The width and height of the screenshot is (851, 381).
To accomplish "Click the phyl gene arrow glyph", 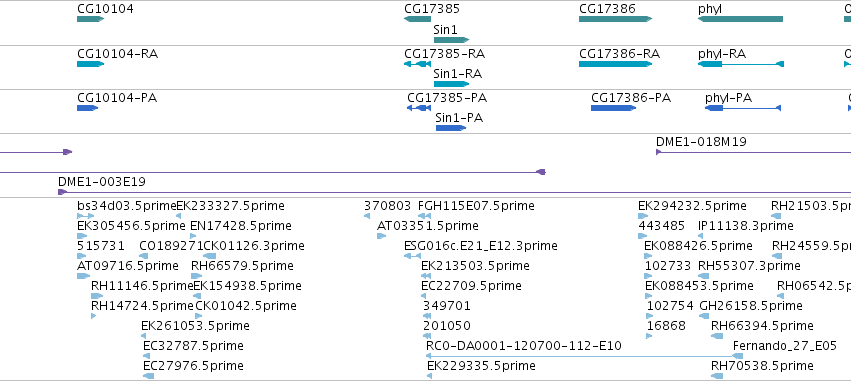I will [740, 19].
